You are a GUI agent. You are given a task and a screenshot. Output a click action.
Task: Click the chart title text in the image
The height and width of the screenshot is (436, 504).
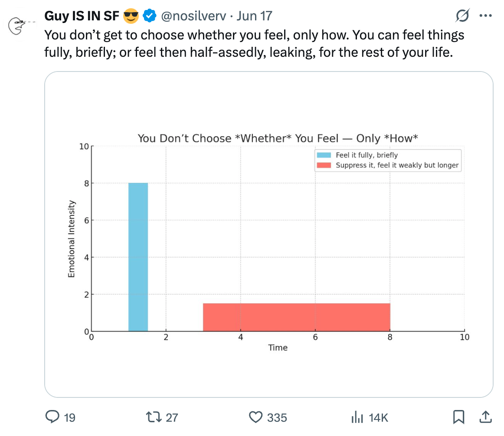(x=278, y=138)
